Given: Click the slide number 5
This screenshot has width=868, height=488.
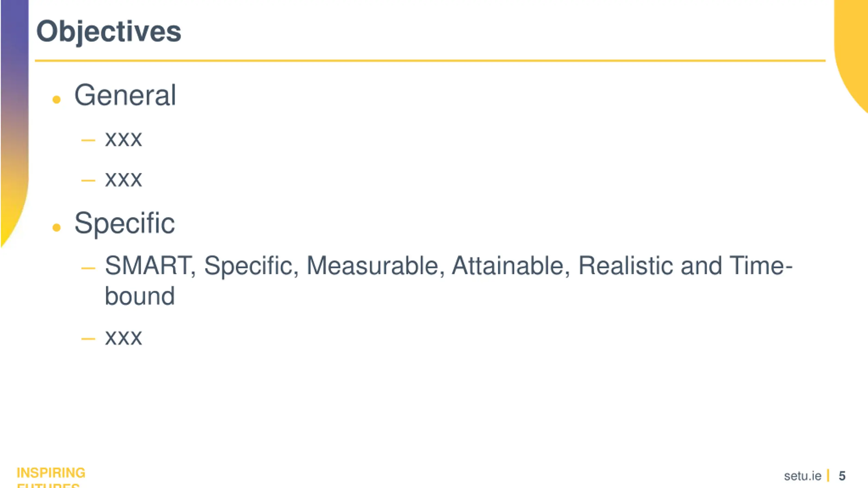Looking at the screenshot, I should pyautogui.click(x=842, y=476).
